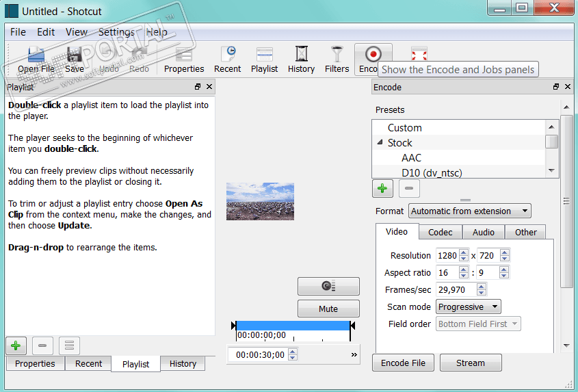Click the Open File toolbar icon

click(x=36, y=60)
